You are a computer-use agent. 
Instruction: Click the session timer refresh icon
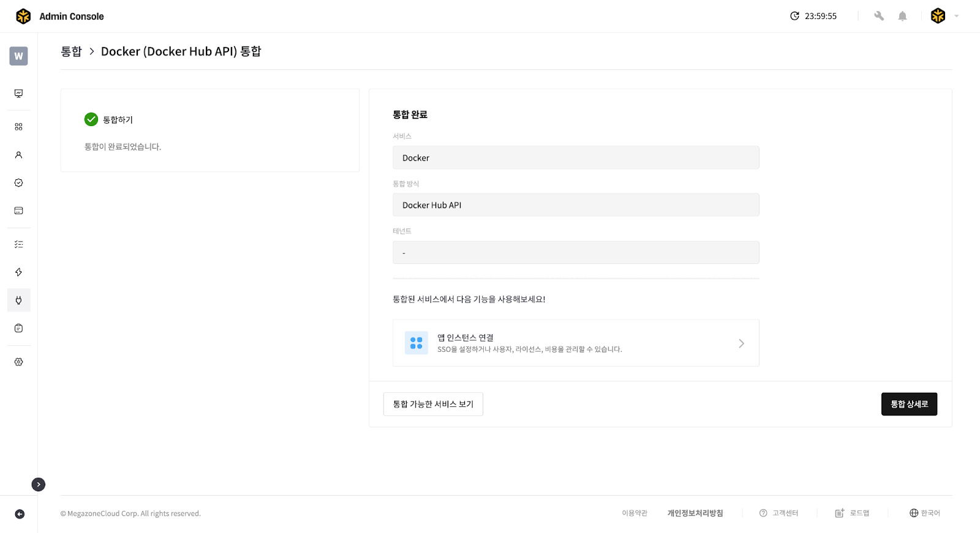click(794, 16)
